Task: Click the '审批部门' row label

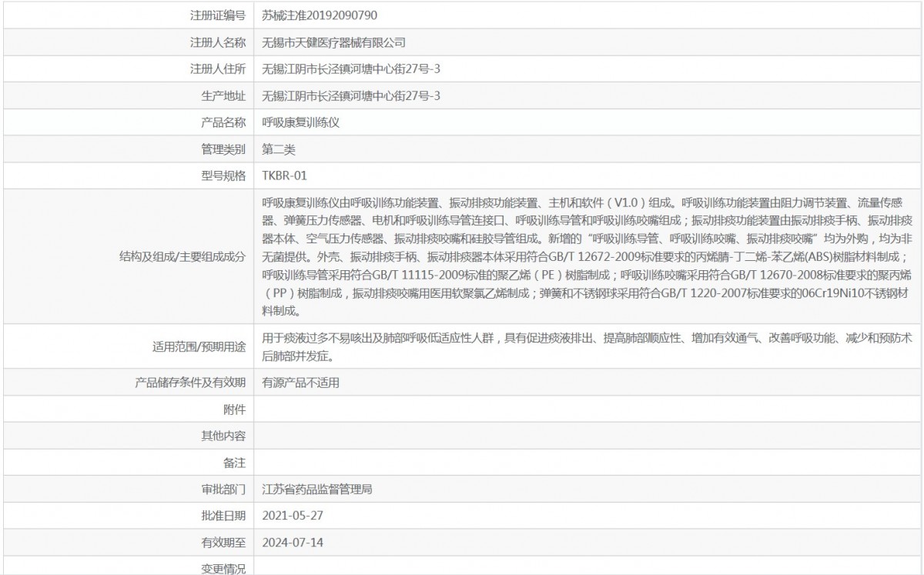Action: (x=223, y=489)
